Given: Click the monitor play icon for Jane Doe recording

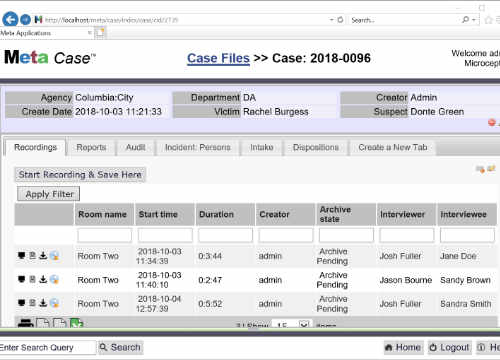Looking at the screenshot, I should point(21,256).
